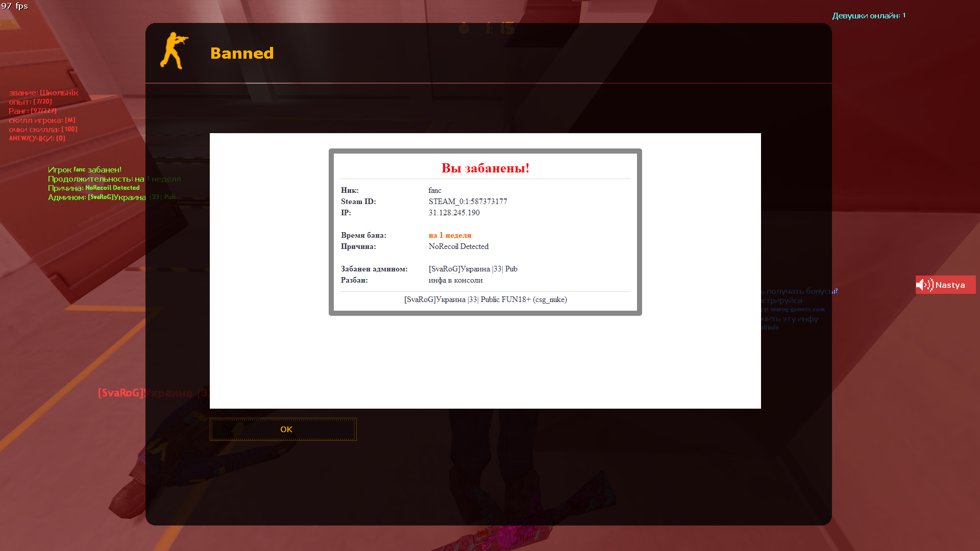980x551 pixels.
Task: Click the voice speaker icon beside Nastya
Action: point(924,285)
